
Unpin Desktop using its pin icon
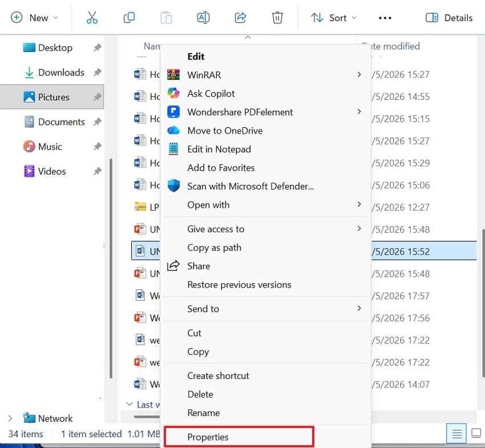click(98, 47)
